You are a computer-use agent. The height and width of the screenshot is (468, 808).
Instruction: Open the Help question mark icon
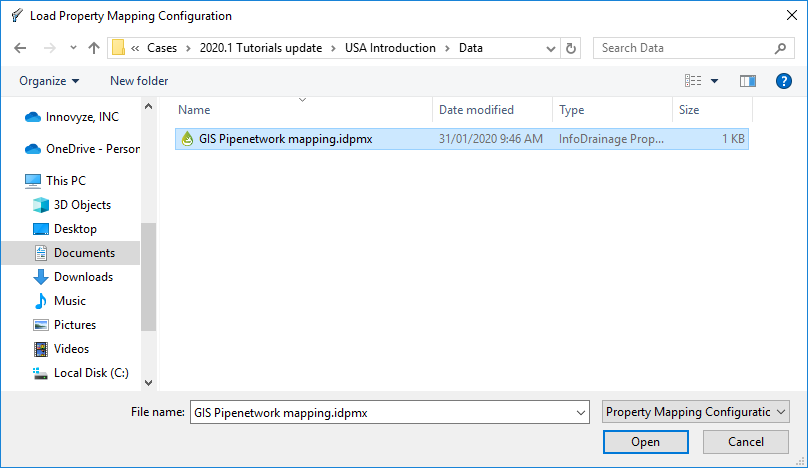tap(784, 81)
